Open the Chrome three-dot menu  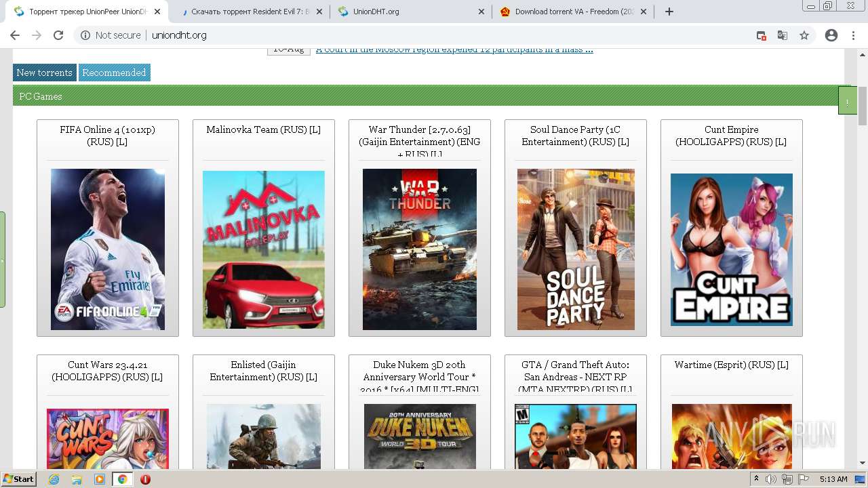click(x=853, y=35)
